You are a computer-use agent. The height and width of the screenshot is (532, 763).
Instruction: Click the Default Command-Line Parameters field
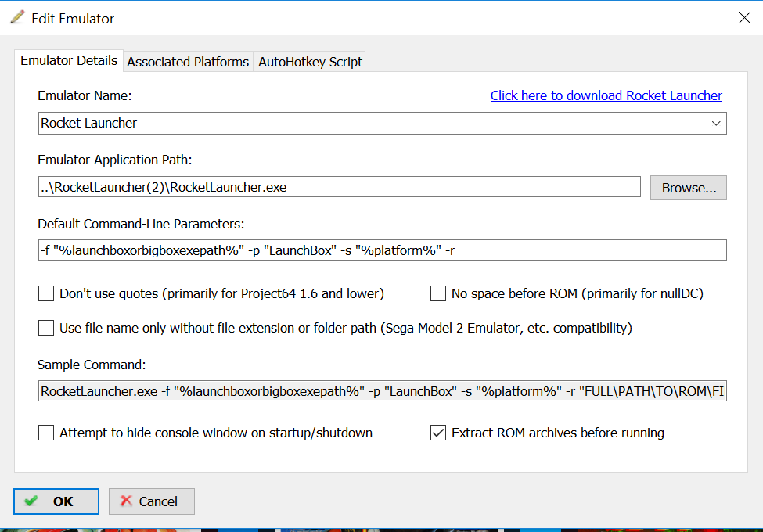[382, 250]
